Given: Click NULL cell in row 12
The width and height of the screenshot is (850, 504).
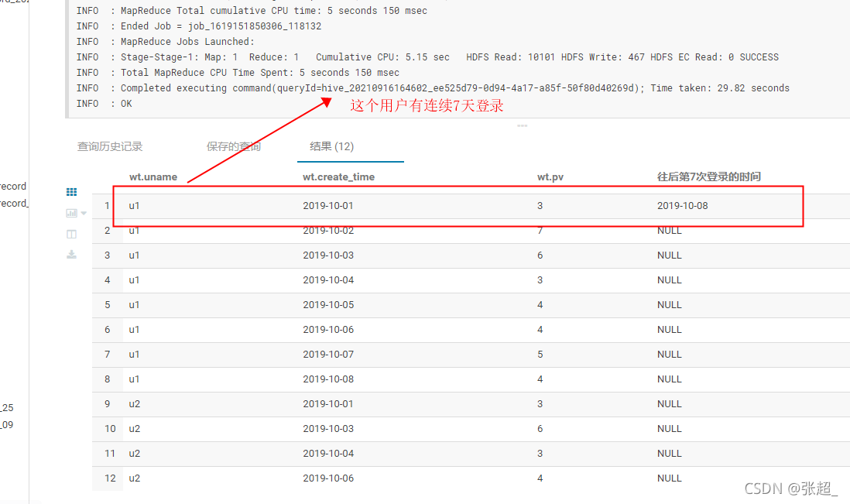Looking at the screenshot, I should pos(669,478).
